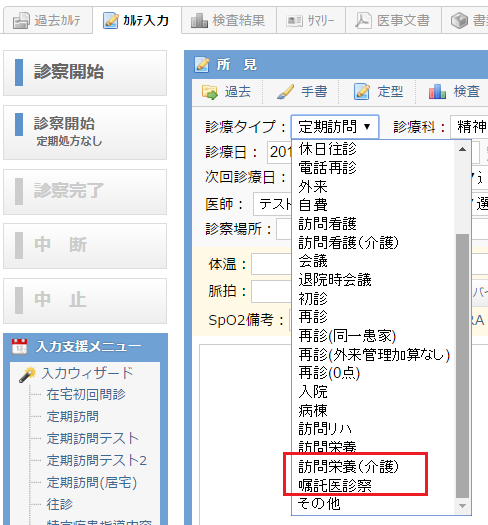Open the 定型 template notepad icon

tap(362, 92)
